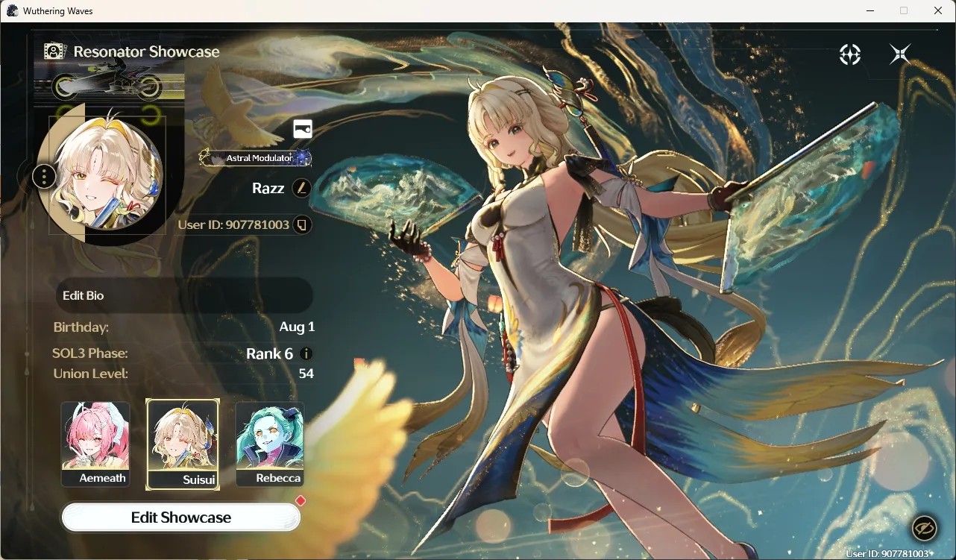956x560 pixels.
Task: Close the Wuthering Waves window
Action: click(938, 10)
